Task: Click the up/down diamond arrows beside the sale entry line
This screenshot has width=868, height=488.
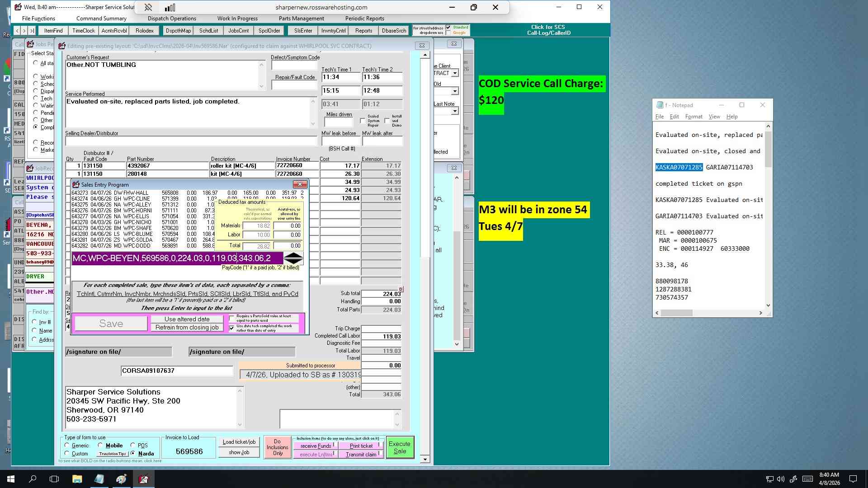Action: pyautogui.click(x=293, y=258)
